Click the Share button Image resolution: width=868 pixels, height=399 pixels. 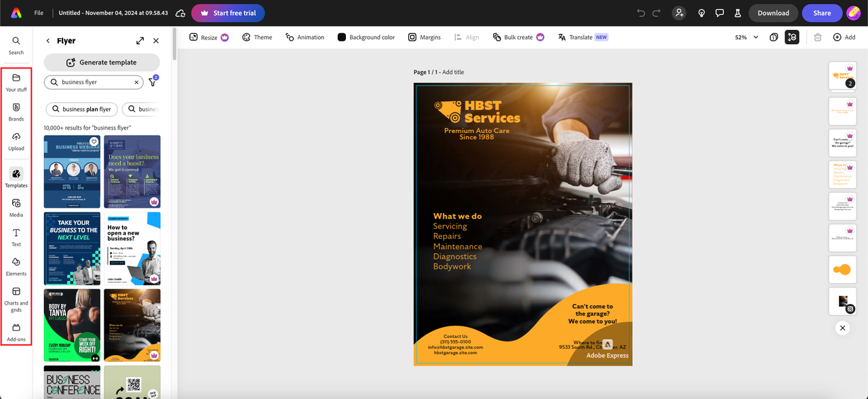[822, 13]
